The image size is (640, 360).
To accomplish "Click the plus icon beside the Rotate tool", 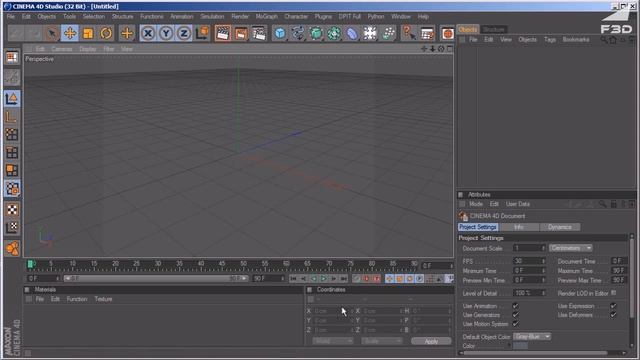I will pos(127,33).
